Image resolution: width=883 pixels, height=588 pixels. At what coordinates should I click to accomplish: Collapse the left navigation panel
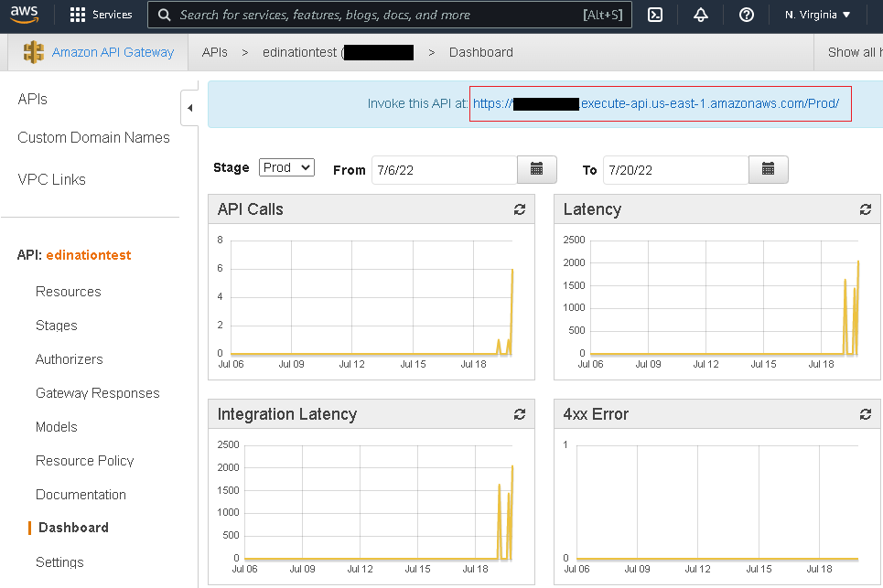click(x=189, y=108)
